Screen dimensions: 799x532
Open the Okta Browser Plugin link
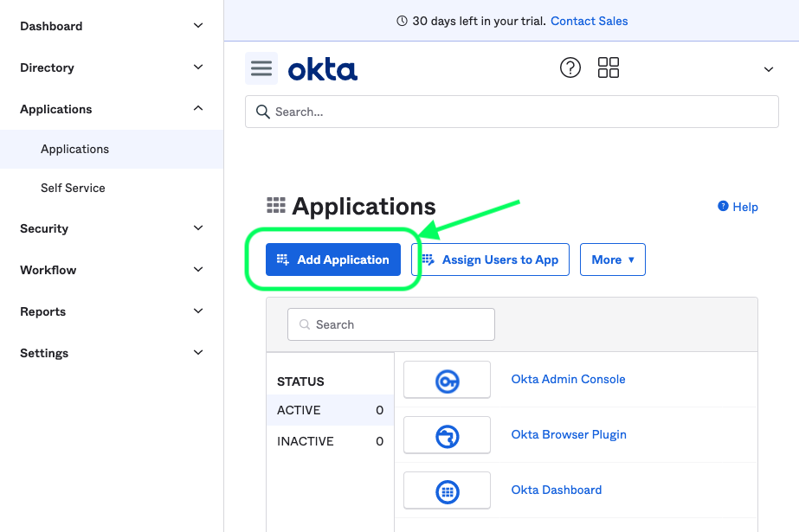coord(569,435)
